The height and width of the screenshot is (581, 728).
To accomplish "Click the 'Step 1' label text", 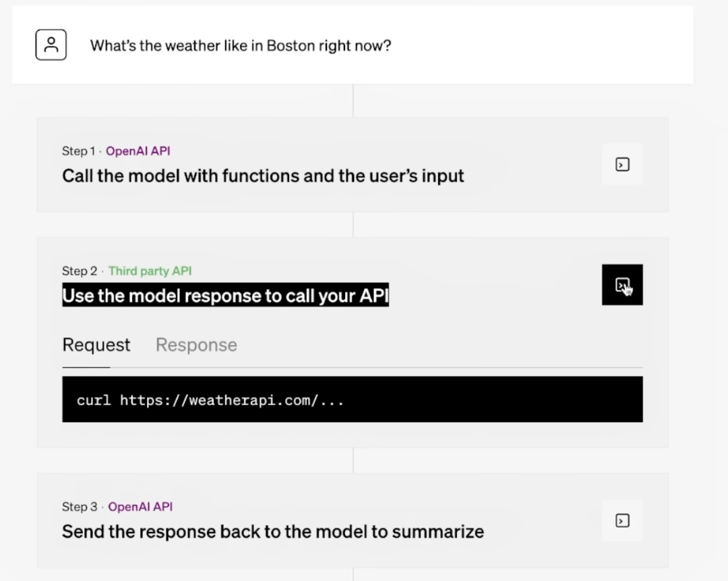I will coord(78,151).
